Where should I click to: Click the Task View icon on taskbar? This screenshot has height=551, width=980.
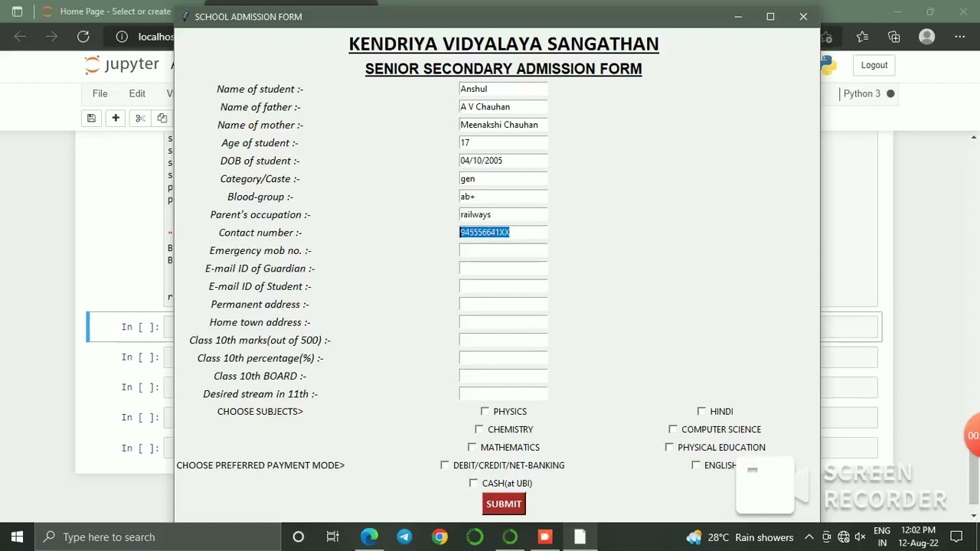(333, 537)
